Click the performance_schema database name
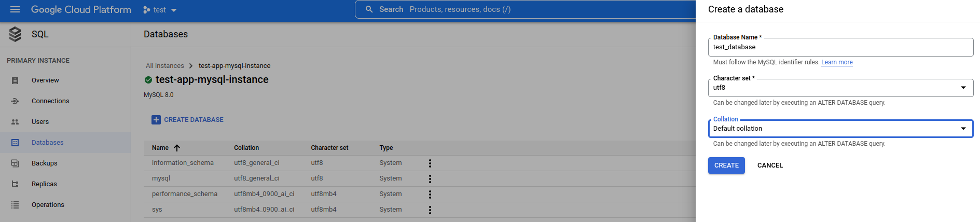The image size is (980, 222). [185, 194]
